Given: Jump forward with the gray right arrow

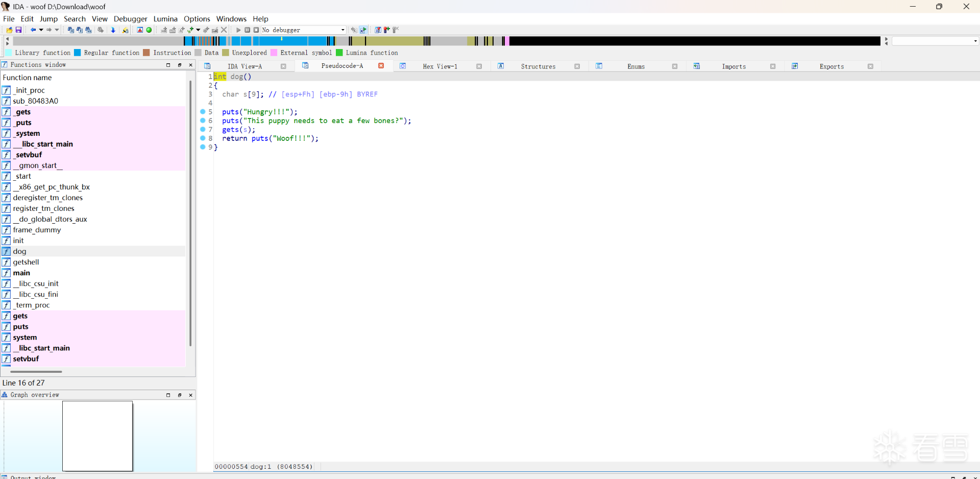Looking at the screenshot, I should pyautogui.click(x=49, y=30).
